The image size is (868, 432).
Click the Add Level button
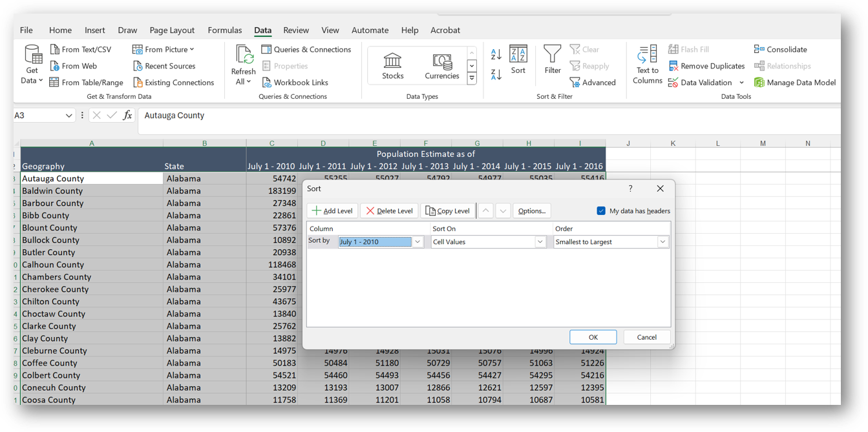(x=332, y=211)
